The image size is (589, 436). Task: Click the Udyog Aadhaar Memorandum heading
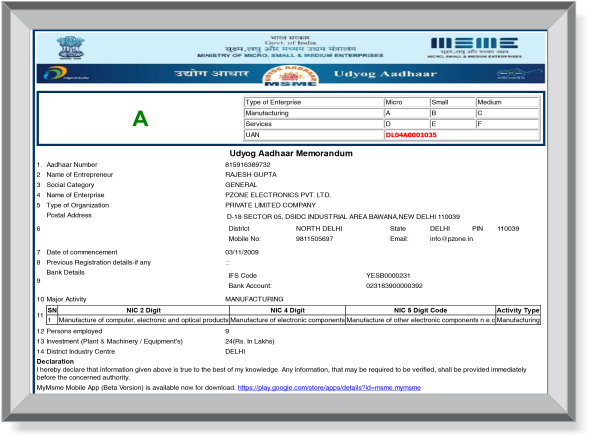(291, 153)
